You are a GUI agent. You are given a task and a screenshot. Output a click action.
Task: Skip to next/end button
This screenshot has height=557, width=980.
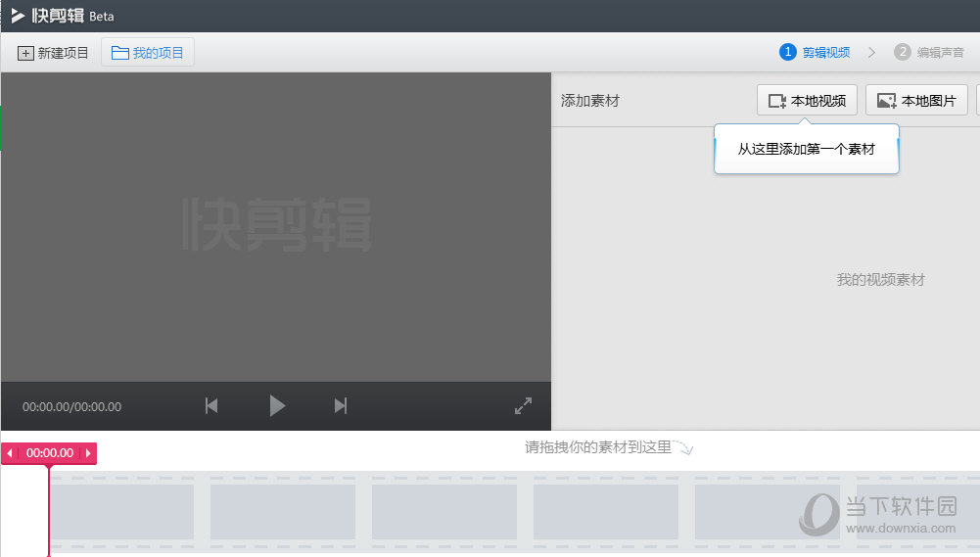(x=341, y=405)
